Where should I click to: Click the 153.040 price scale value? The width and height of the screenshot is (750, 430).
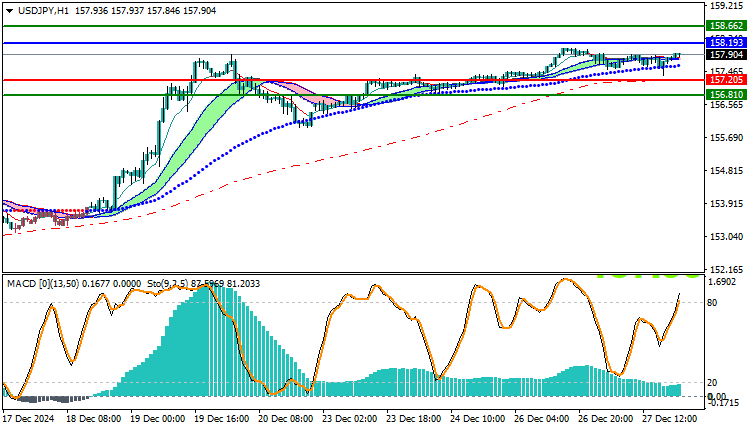(727, 237)
